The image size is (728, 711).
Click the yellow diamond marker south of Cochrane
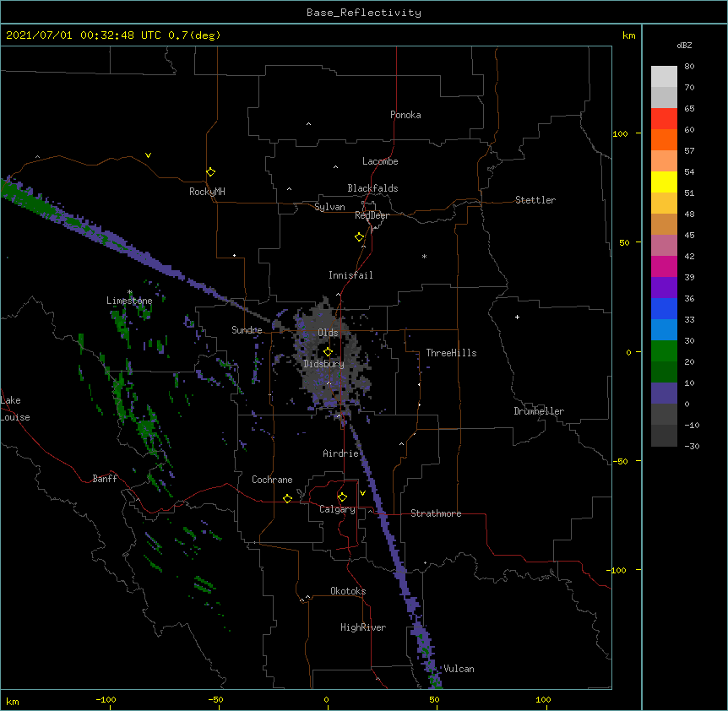tap(287, 498)
